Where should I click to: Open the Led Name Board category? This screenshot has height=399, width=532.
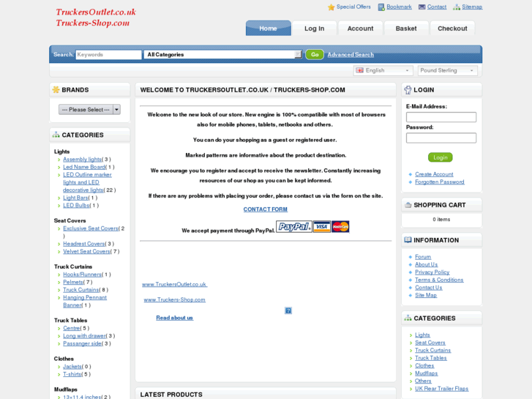84,167
